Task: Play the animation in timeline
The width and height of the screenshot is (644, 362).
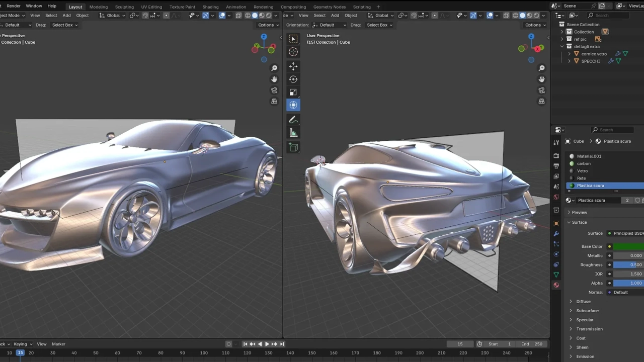Action: pos(267,344)
